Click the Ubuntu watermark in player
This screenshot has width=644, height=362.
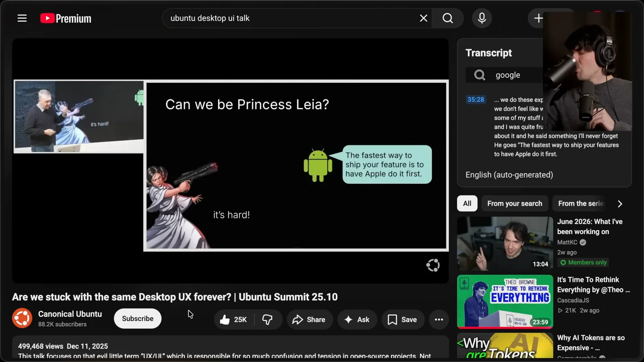click(x=433, y=265)
